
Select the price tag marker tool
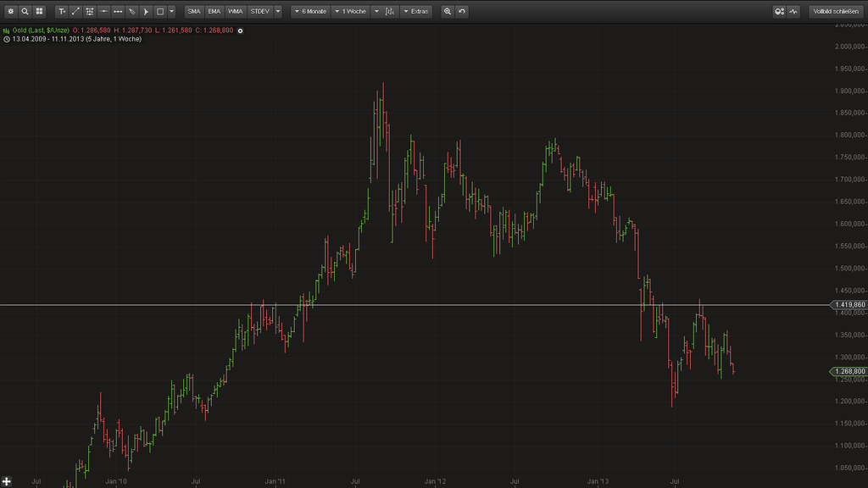click(x=131, y=11)
